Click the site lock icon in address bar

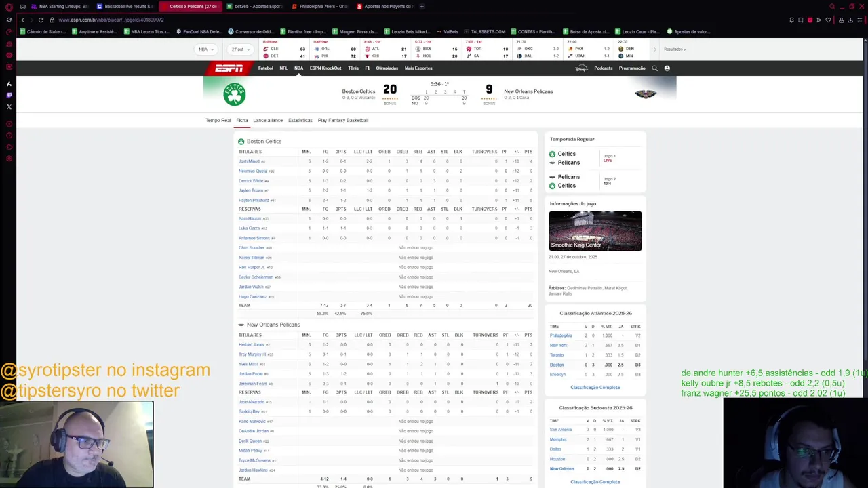tap(52, 20)
